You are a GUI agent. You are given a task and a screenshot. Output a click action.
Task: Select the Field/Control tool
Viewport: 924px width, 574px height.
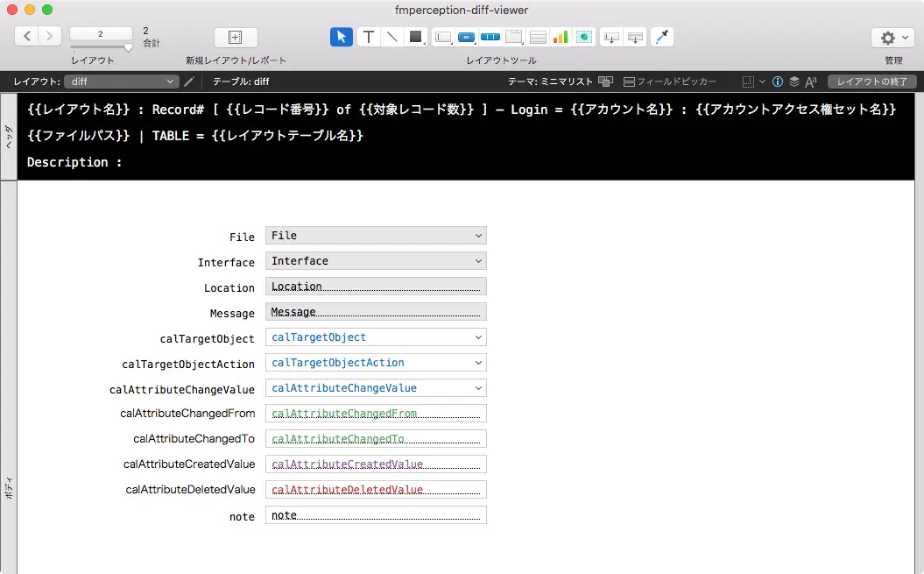click(x=442, y=37)
